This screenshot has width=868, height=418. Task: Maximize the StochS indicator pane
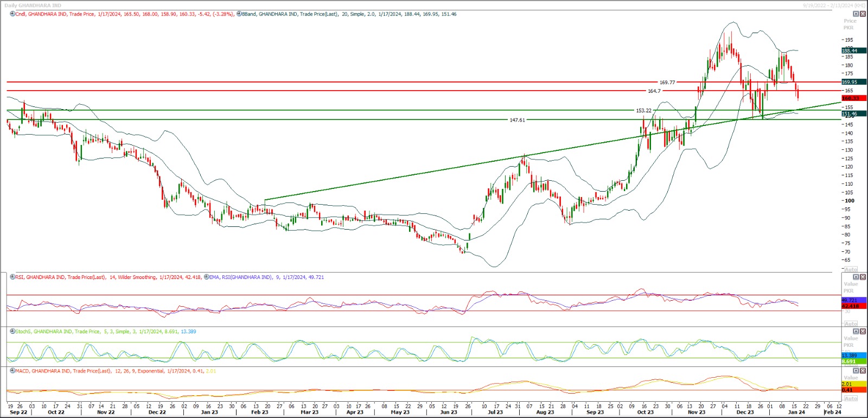pyautogui.click(x=856, y=331)
